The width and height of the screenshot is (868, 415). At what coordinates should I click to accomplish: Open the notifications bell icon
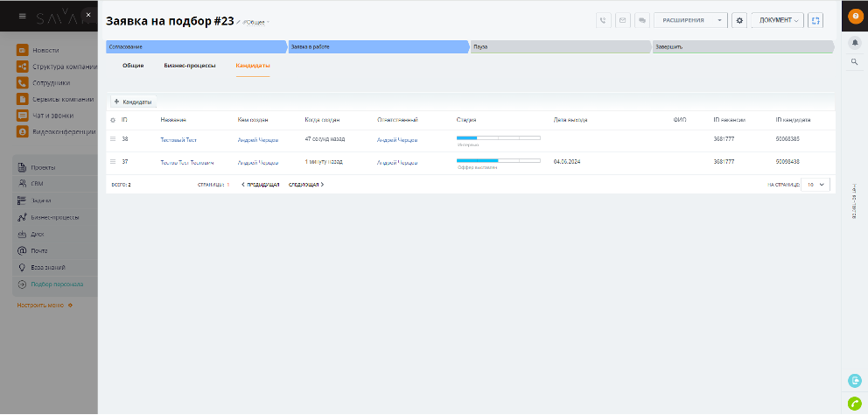coord(855,42)
